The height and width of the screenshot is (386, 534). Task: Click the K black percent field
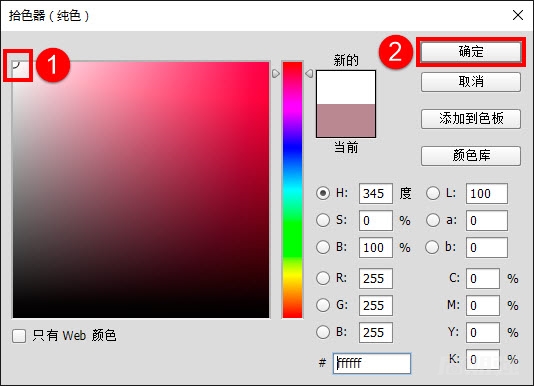pos(483,359)
